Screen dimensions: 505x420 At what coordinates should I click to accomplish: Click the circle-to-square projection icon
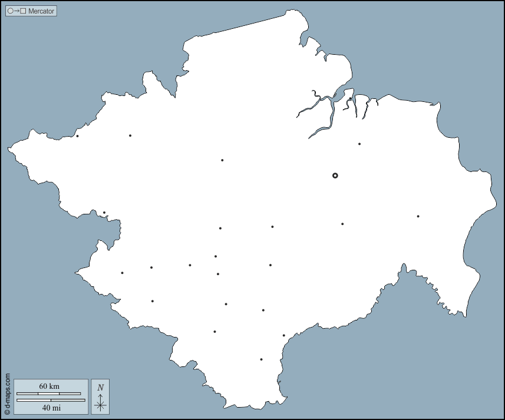point(17,11)
